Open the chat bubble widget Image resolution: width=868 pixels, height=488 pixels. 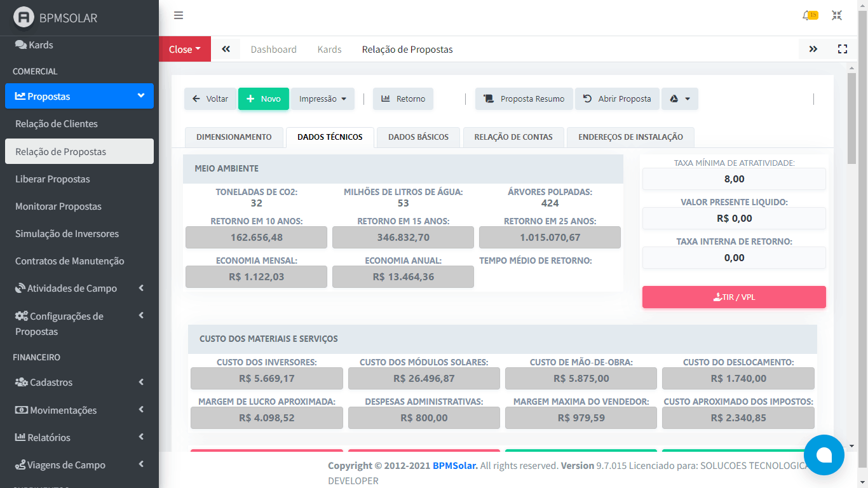(824, 455)
